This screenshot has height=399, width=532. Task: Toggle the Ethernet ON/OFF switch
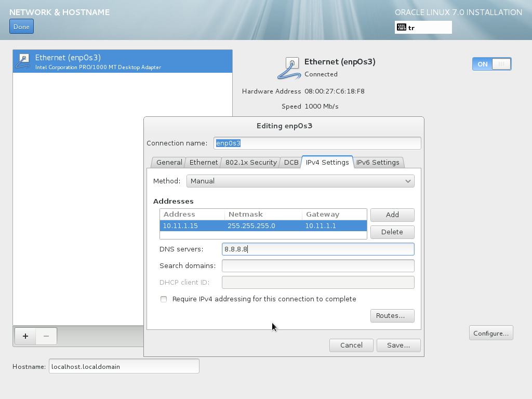(491, 64)
